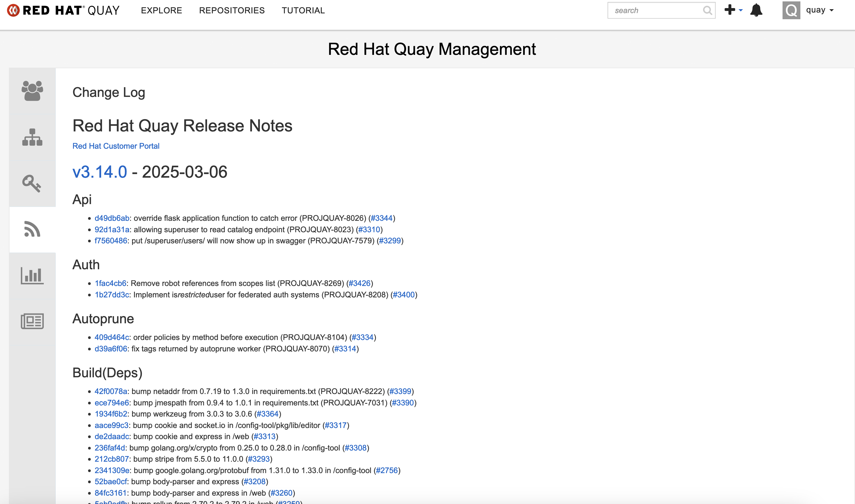
Task: Select the Change Log RSS icon tab
Action: (x=32, y=229)
